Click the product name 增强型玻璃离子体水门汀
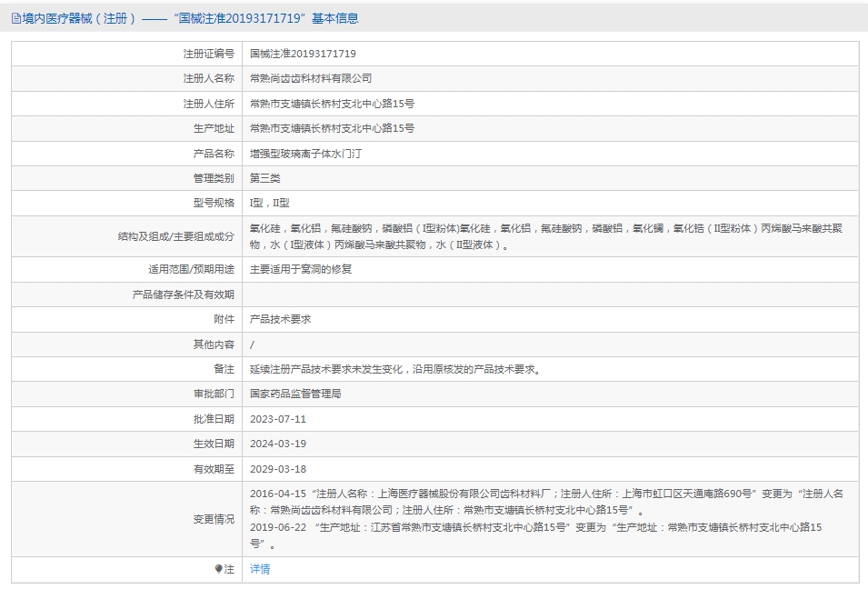Screen dimensions: 868x589 pyautogui.click(x=305, y=154)
